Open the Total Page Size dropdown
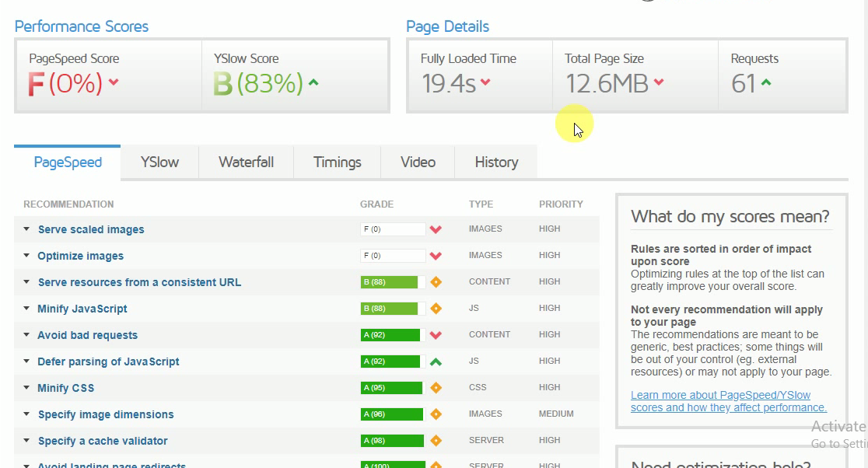Image resolution: width=868 pixels, height=468 pixels. [x=660, y=81]
